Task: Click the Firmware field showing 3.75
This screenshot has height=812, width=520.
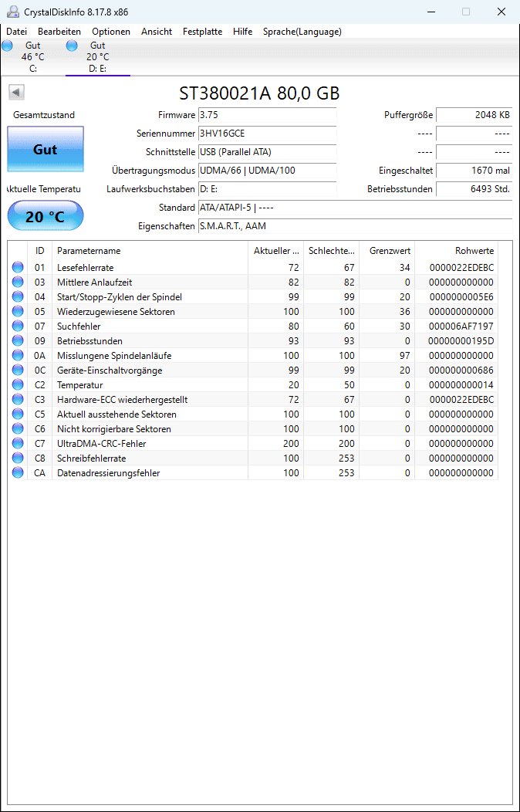Action: [268, 115]
